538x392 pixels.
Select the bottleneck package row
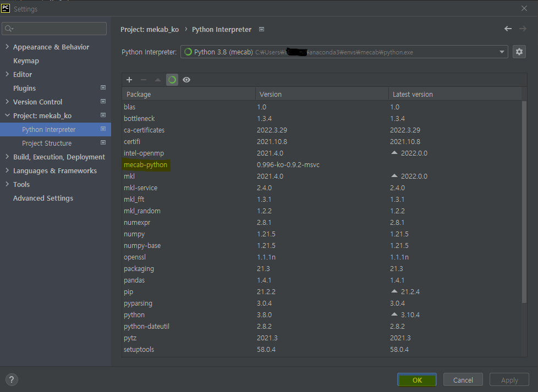click(322, 118)
